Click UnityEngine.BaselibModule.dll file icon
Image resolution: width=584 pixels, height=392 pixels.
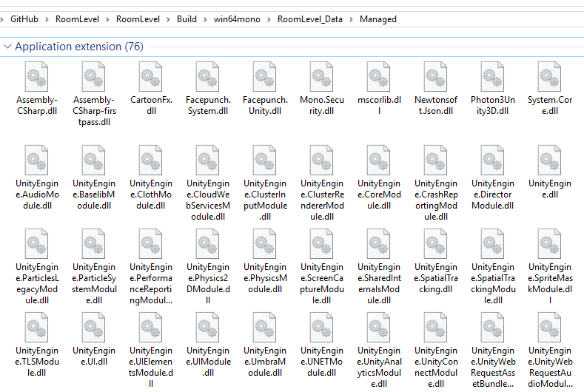pos(93,160)
